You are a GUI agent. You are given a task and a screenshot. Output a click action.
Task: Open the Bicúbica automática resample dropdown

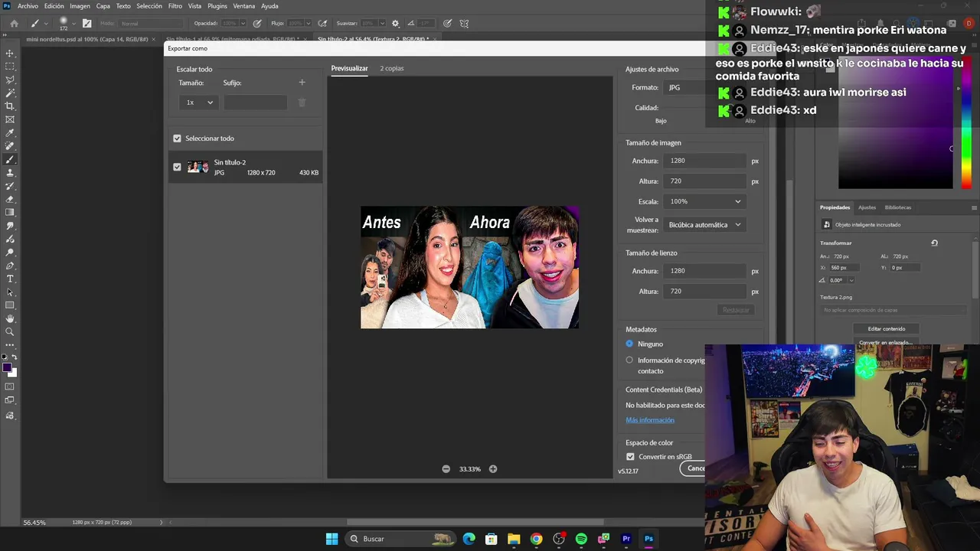tap(705, 225)
